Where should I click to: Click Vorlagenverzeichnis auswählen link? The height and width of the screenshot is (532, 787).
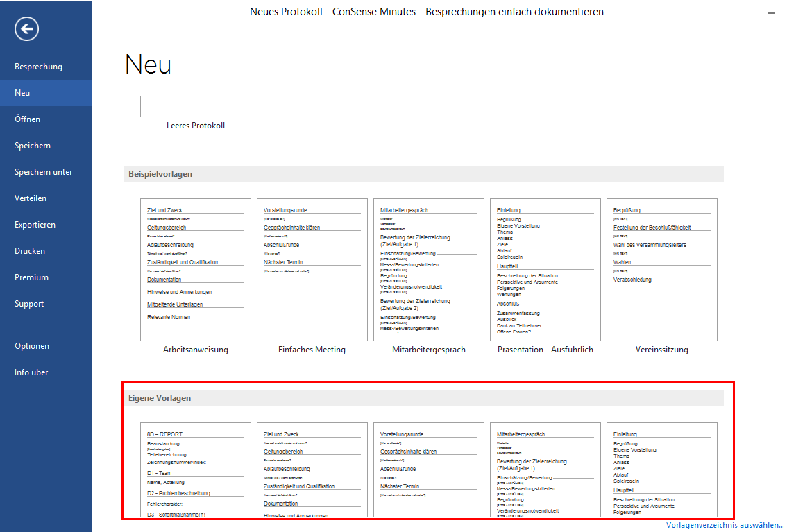tap(725, 525)
